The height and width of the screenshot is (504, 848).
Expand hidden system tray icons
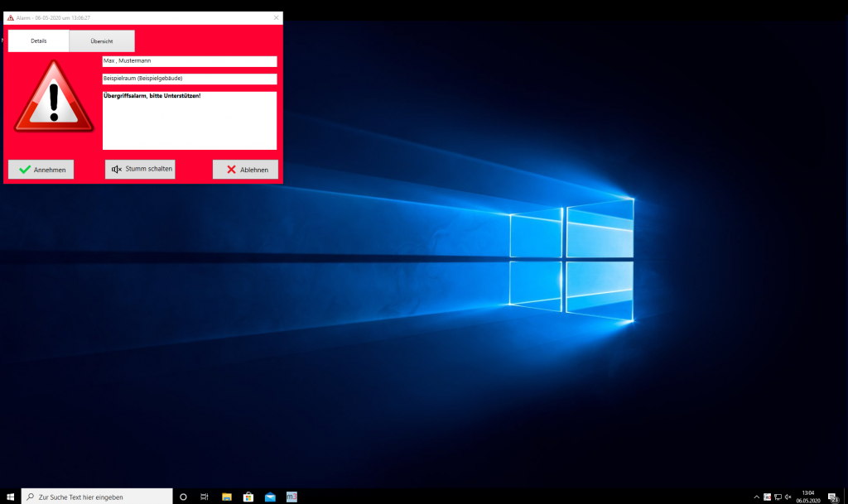coord(757,497)
